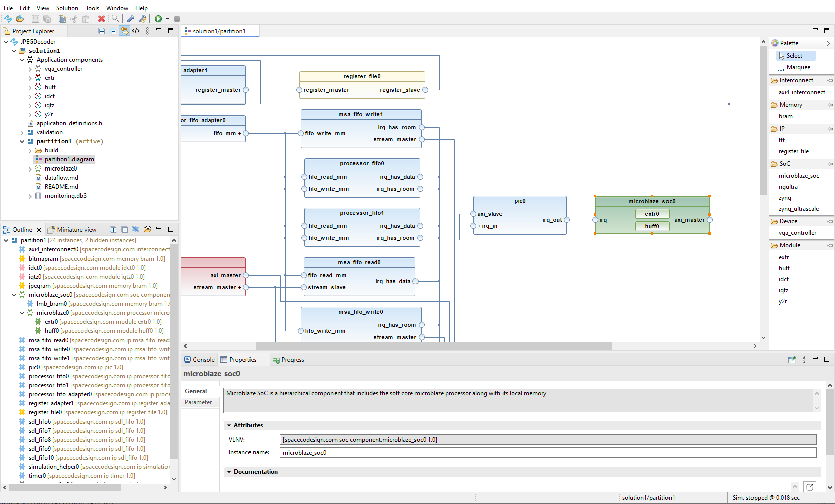Screen dimensions: 835x504
Task: Click the green Run simulation button
Action: (x=158, y=19)
